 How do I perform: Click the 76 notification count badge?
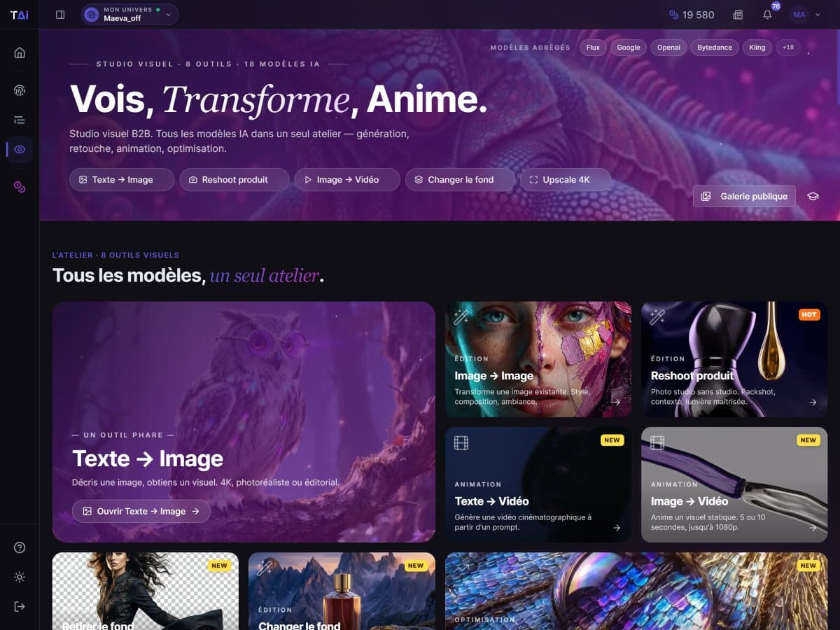pyautogui.click(x=776, y=6)
